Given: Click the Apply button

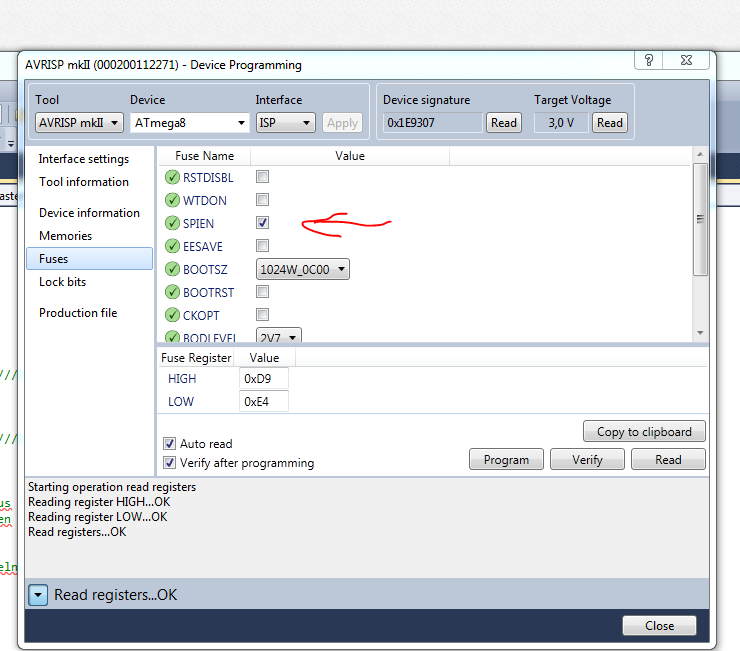Looking at the screenshot, I should [343, 123].
